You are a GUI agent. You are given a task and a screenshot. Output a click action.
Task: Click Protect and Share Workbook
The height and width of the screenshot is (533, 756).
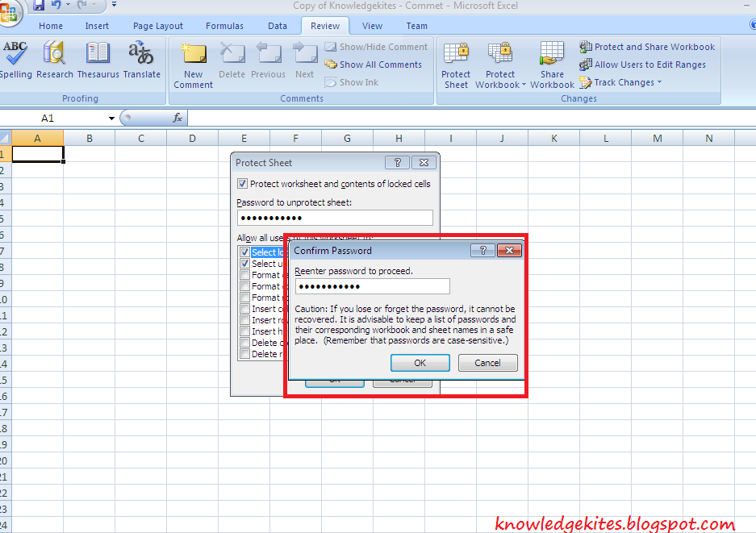pyautogui.click(x=646, y=47)
